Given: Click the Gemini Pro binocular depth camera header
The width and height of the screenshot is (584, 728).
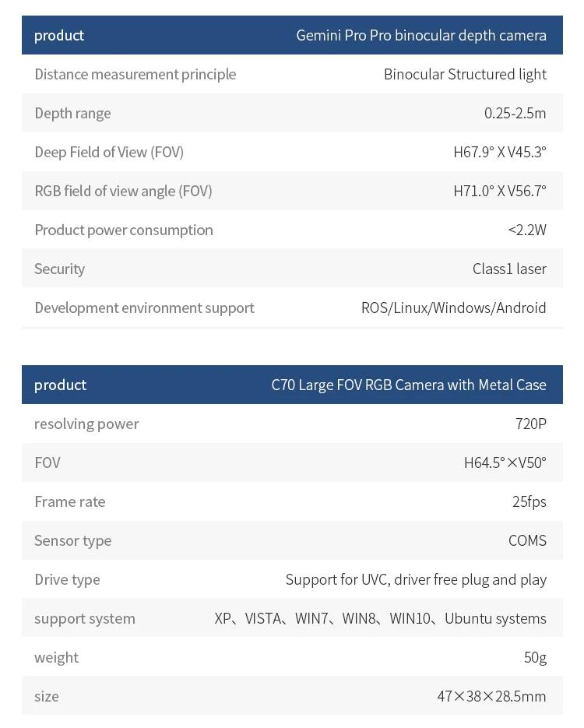Looking at the screenshot, I should [420, 35].
